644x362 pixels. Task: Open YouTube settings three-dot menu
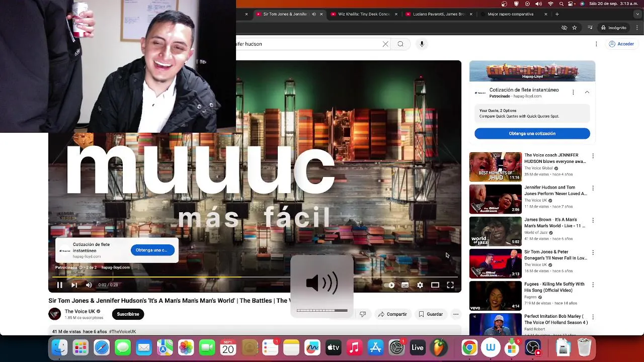tap(596, 44)
